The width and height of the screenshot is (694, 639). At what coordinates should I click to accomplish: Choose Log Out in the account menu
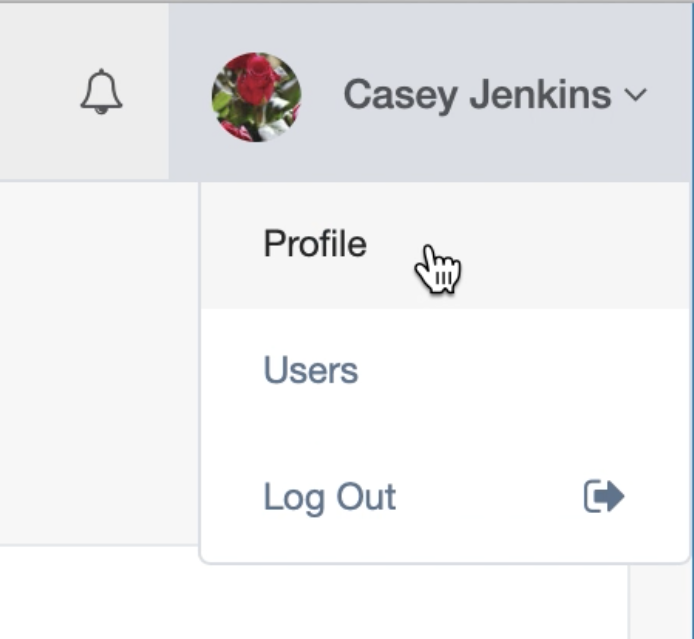330,497
